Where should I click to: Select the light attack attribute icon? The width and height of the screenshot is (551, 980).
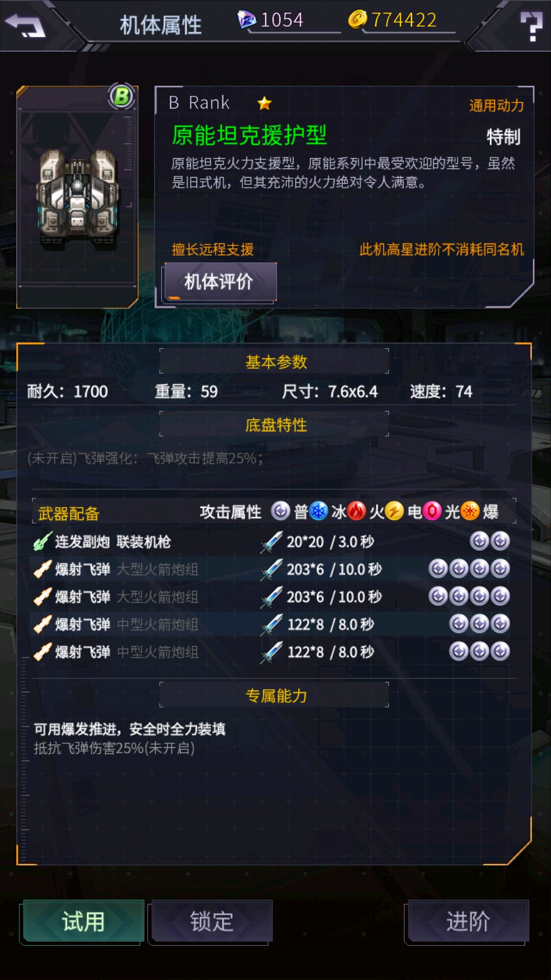click(x=432, y=511)
